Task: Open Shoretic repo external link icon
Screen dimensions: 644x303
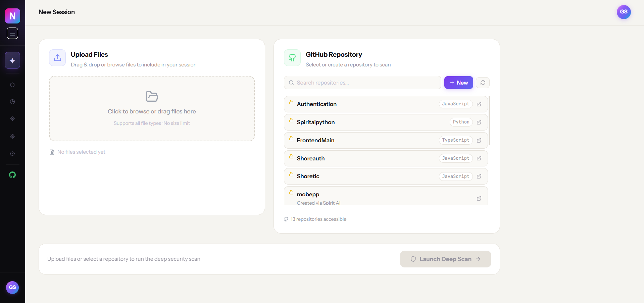Action: tap(479, 176)
